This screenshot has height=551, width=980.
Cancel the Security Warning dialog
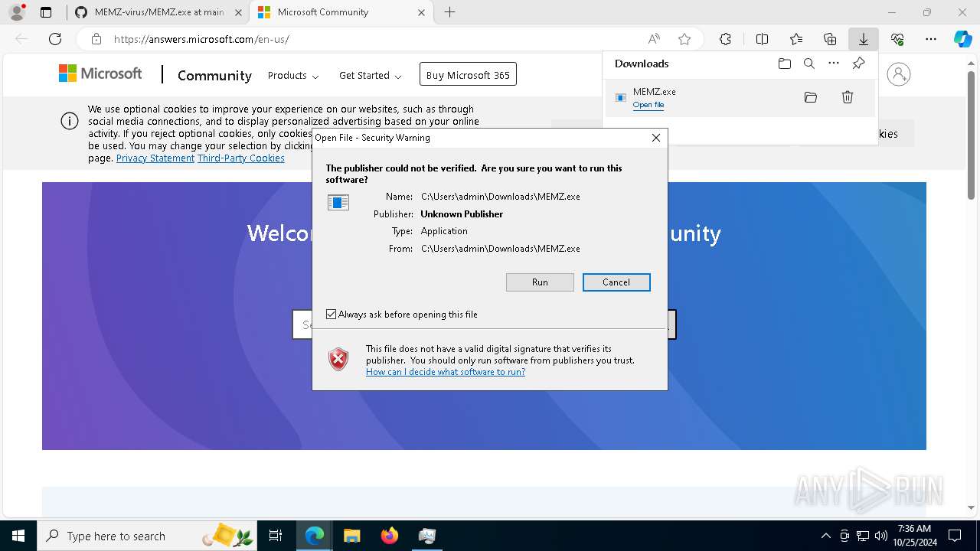coord(616,282)
